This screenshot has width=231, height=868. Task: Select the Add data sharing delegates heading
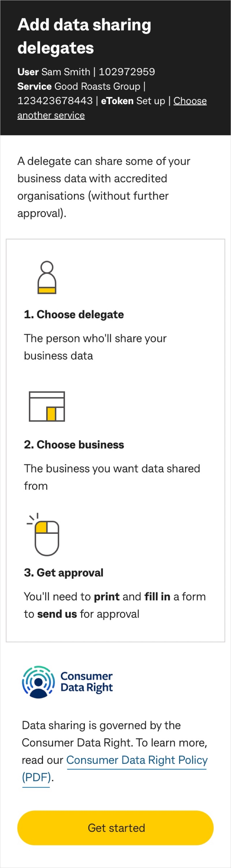[x=84, y=35]
